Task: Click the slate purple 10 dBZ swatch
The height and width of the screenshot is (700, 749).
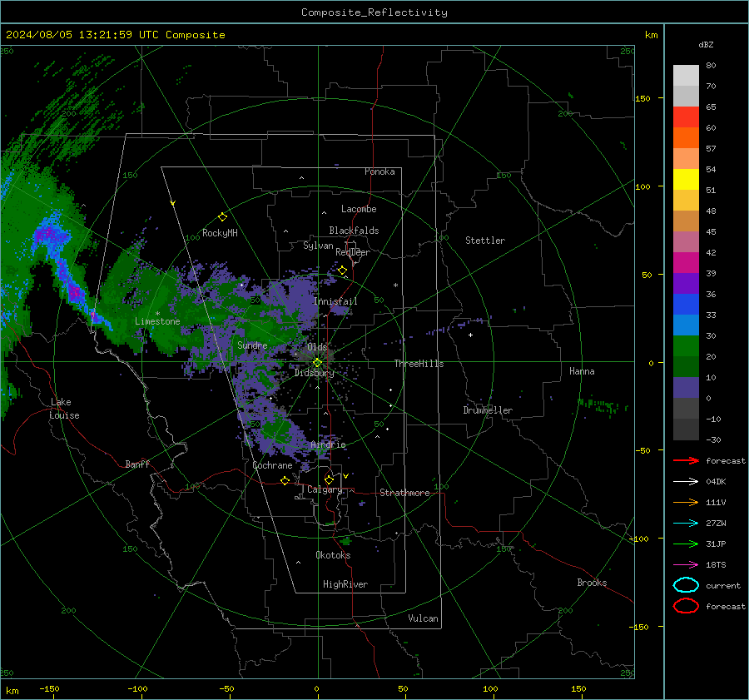Action: [686, 388]
